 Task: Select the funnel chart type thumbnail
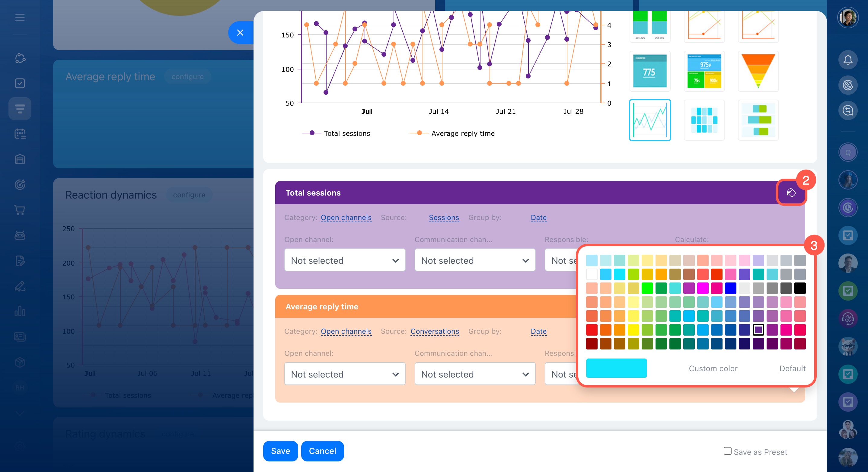click(x=758, y=71)
